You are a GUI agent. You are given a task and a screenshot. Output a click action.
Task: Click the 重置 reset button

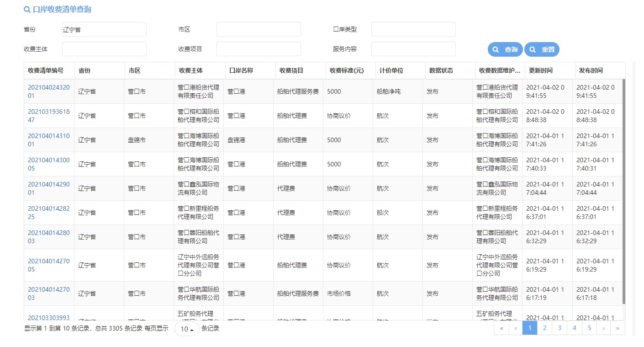click(542, 49)
